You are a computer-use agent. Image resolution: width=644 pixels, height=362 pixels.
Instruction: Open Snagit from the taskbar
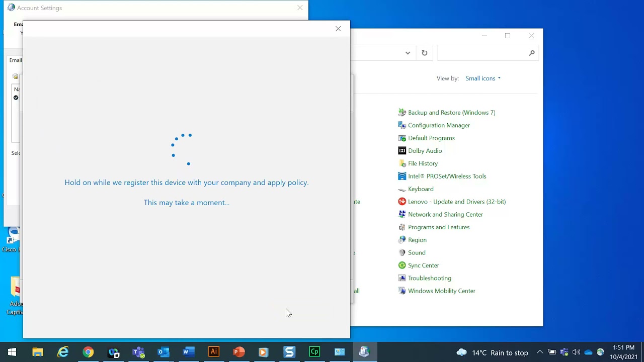pyautogui.click(x=289, y=352)
